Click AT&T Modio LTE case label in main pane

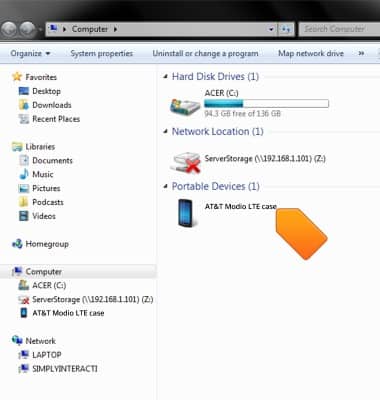241,206
